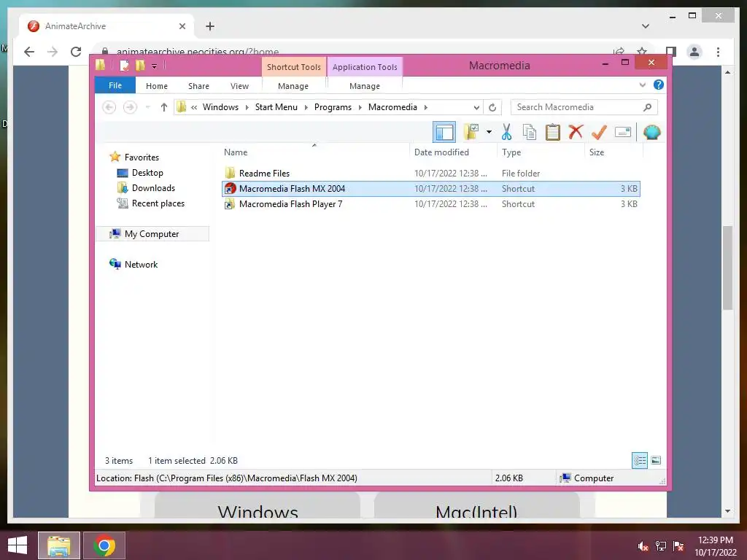Expand chevron after Programs in breadcrumb
This screenshot has height=560, width=747.
(x=360, y=107)
